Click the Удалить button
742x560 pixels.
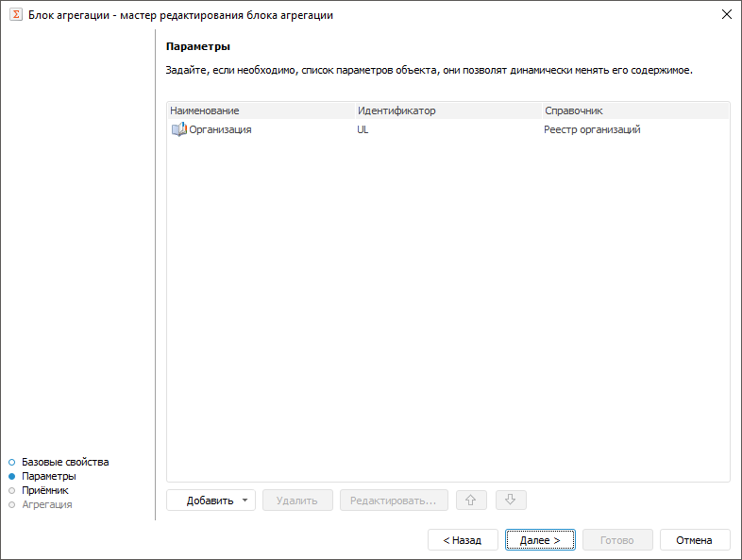pyautogui.click(x=297, y=501)
